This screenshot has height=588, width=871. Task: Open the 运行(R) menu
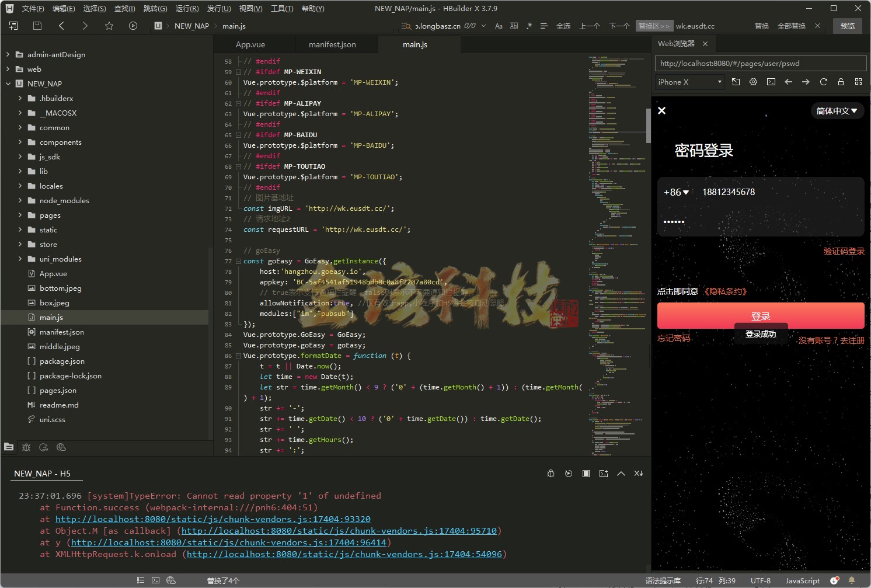[187, 9]
